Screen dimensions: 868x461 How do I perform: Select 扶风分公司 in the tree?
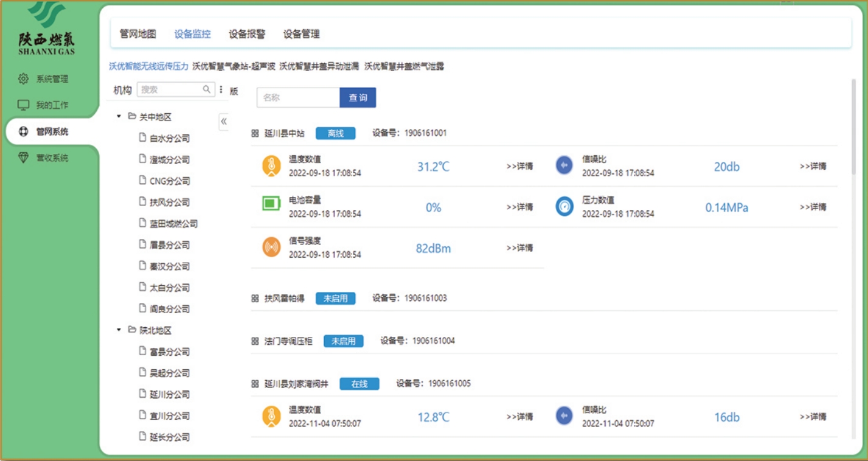point(170,203)
